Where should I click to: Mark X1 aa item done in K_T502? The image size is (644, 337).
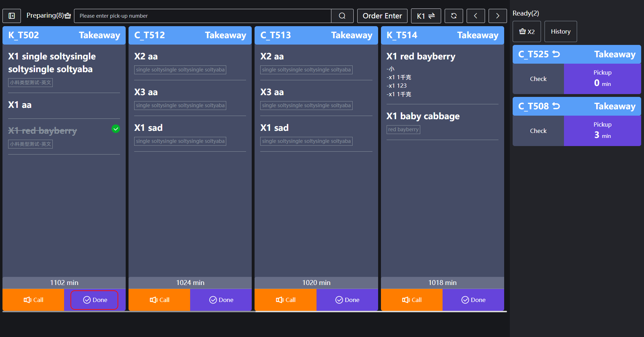click(64, 105)
